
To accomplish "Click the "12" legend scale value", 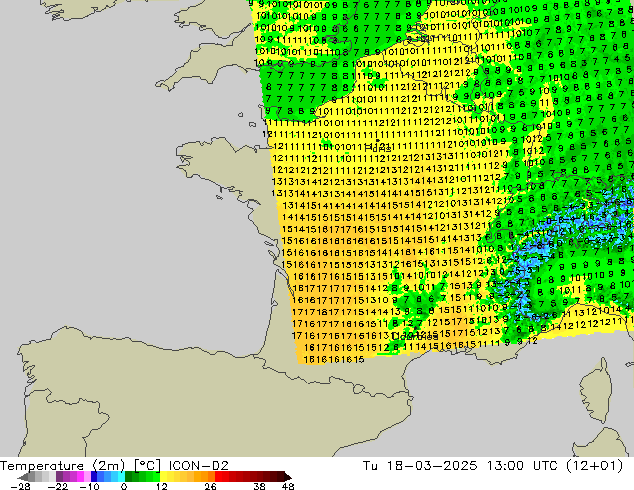I will 162,486.
